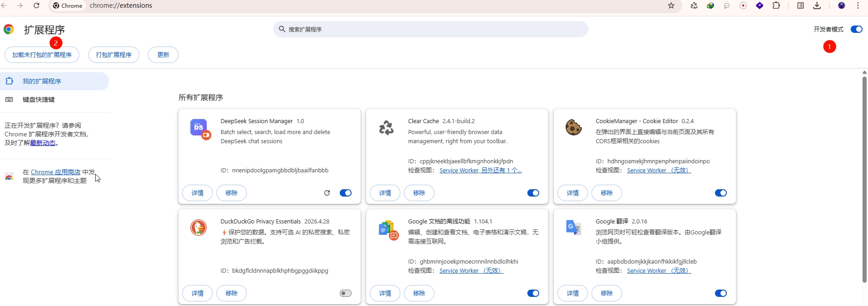This screenshot has width=868, height=306.
Task: Open 键盘快捷键 in sidebar
Action: pyautogui.click(x=55, y=99)
